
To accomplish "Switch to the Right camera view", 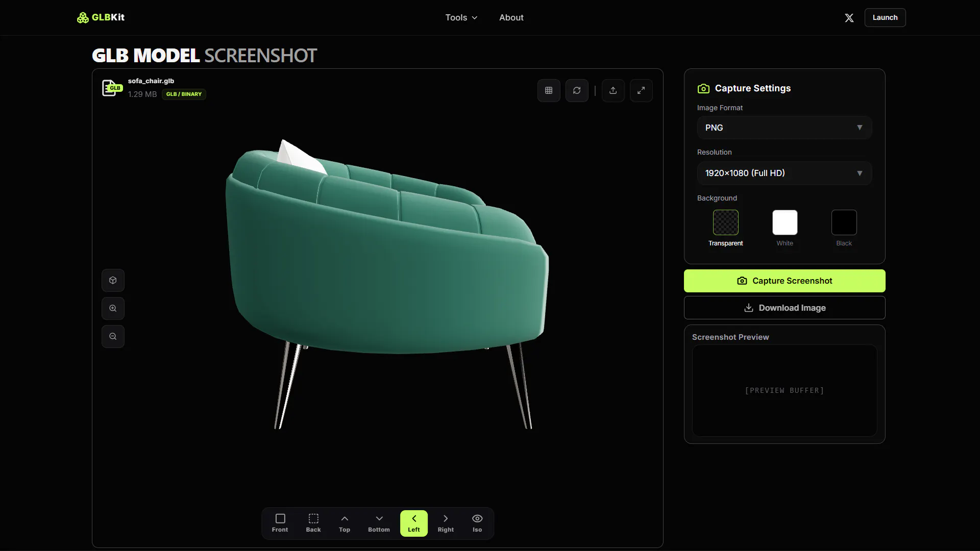I will [446, 523].
